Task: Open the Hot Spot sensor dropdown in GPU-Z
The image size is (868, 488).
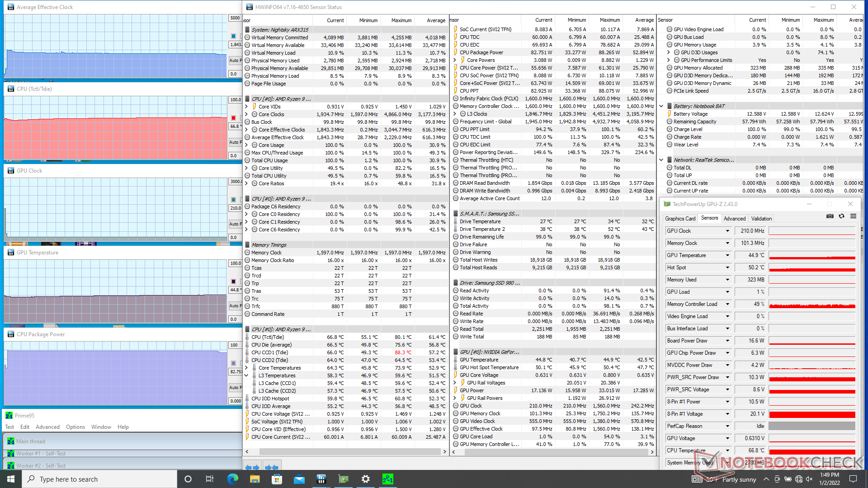Action: 727,267
